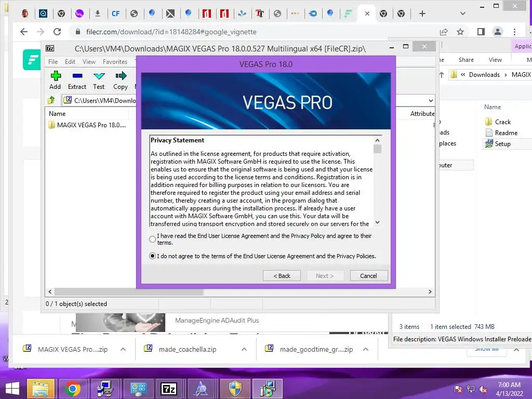Expand options for made_coachella.zip download
This screenshot has width=532, height=399.
[x=244, y=349]
